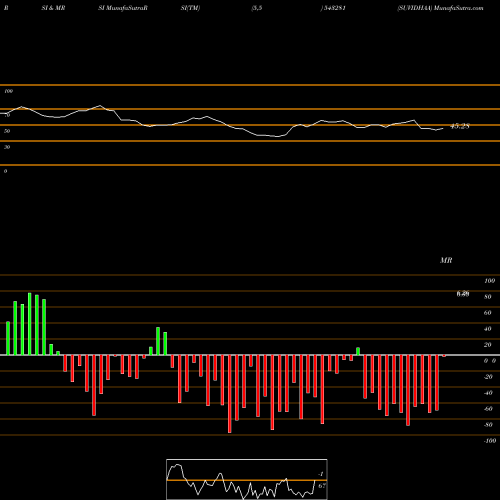This screenshot has width=500, height=500.
Task: Click the -100 label on MR axis
Action: tap(490, 441)
